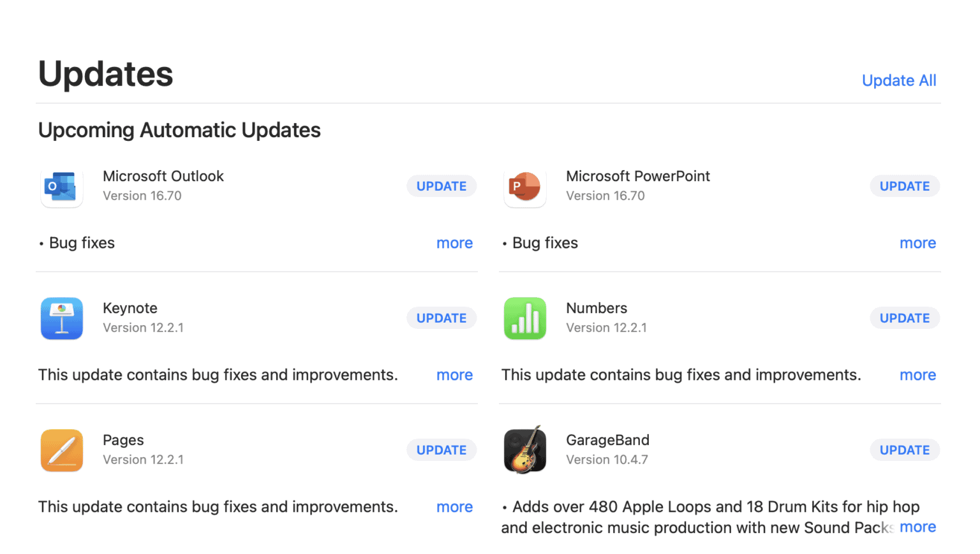980x554 pixels.
Task: Show more PowerPoint release notes
Action: click(x=917, y=243)
